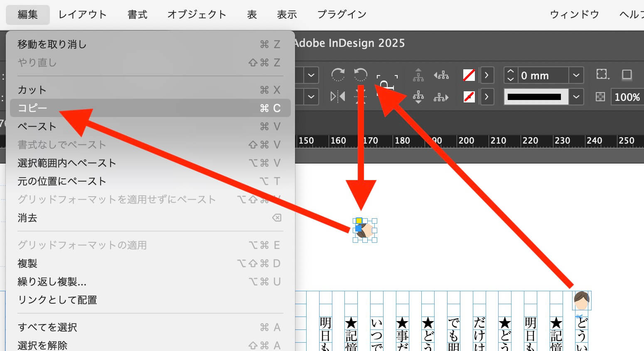This screenshot has height=351, width=644.
Task: Select 元の位置にペースト menu entry
Action: click(62, 181)
